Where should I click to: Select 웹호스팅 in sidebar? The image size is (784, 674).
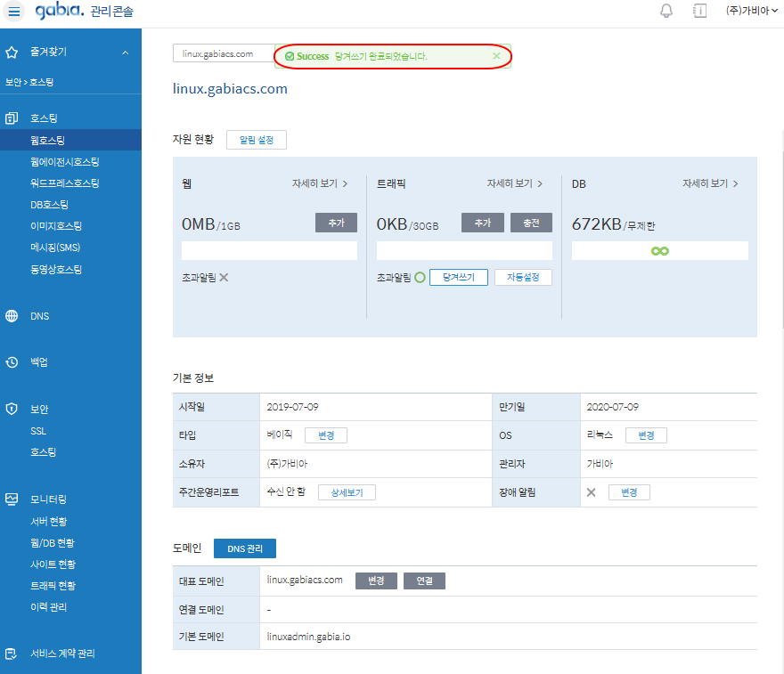(70, 141)
